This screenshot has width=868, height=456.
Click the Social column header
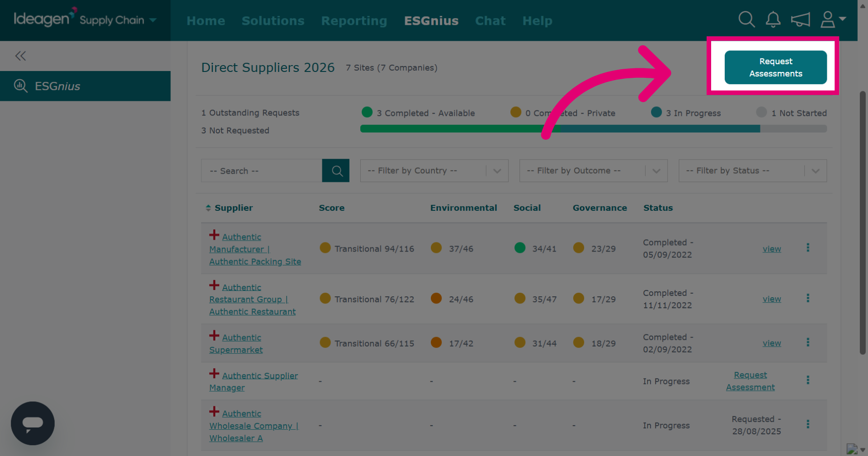click(x=527, y=208)
